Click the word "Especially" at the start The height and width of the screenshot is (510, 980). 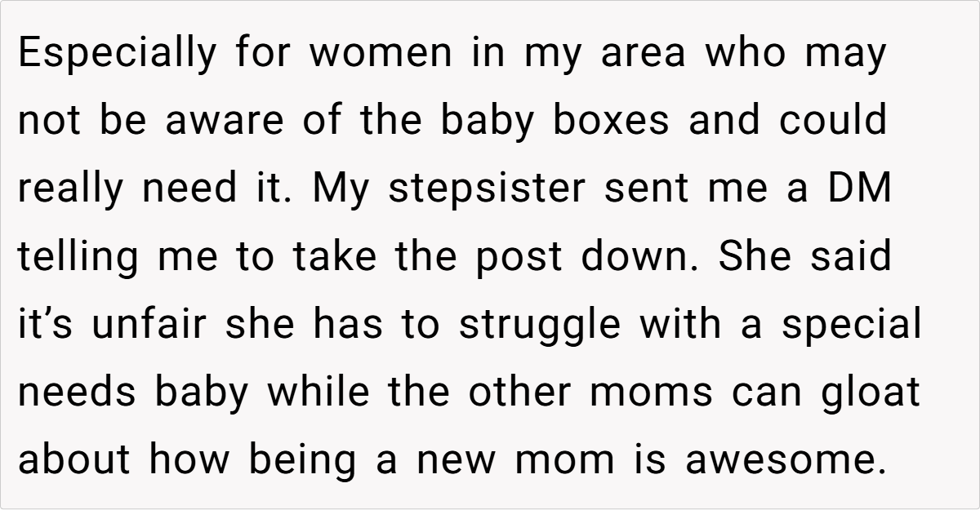coord(118,54)
